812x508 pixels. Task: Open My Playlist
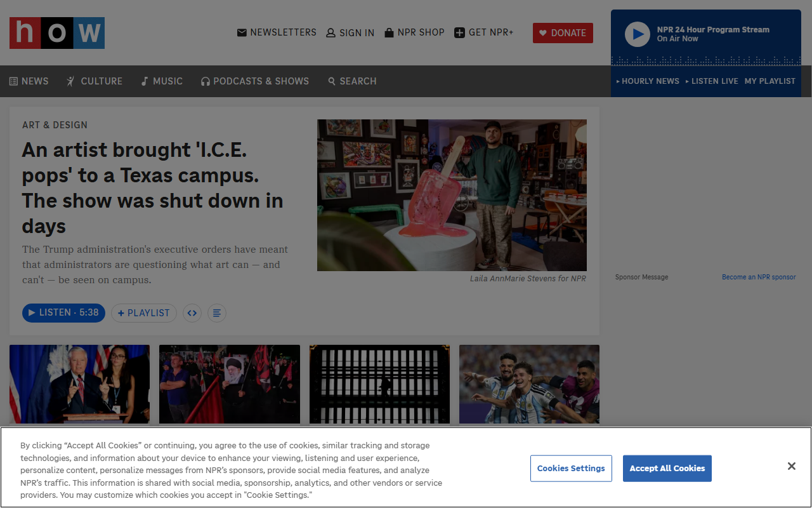[769, 81]
